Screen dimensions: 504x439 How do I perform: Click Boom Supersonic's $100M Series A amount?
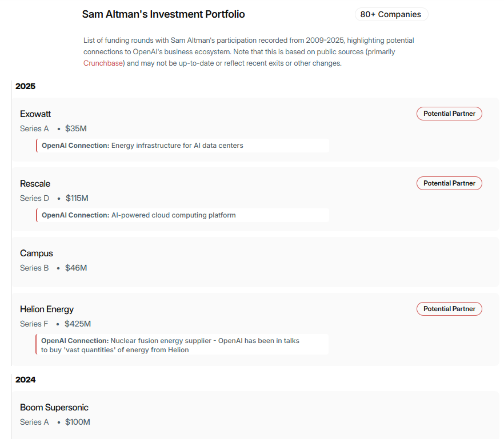point(77,422)
